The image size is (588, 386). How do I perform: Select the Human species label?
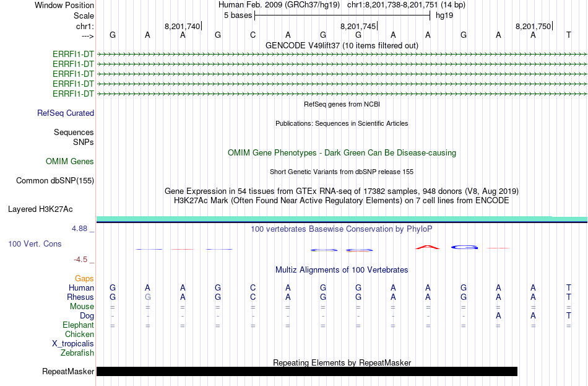81,288
